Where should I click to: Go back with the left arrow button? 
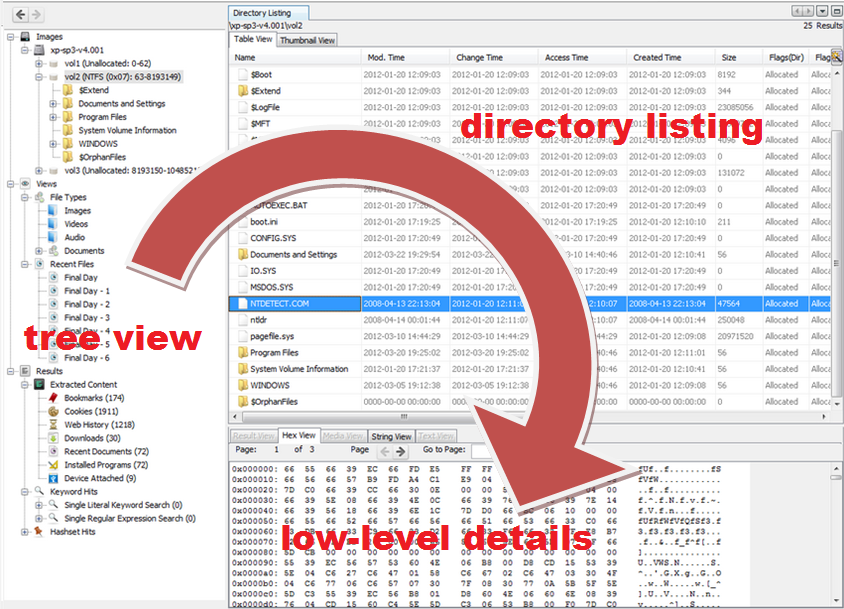20,15
